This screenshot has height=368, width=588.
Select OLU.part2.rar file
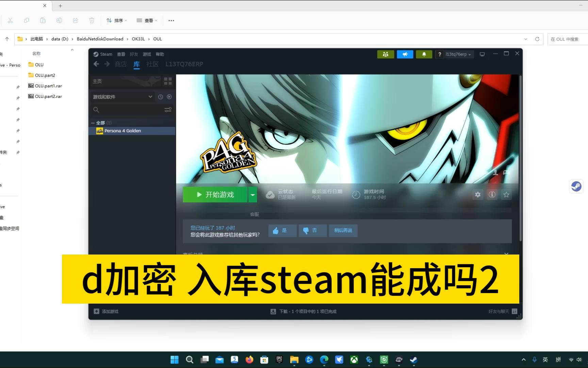tap(45, 96)
